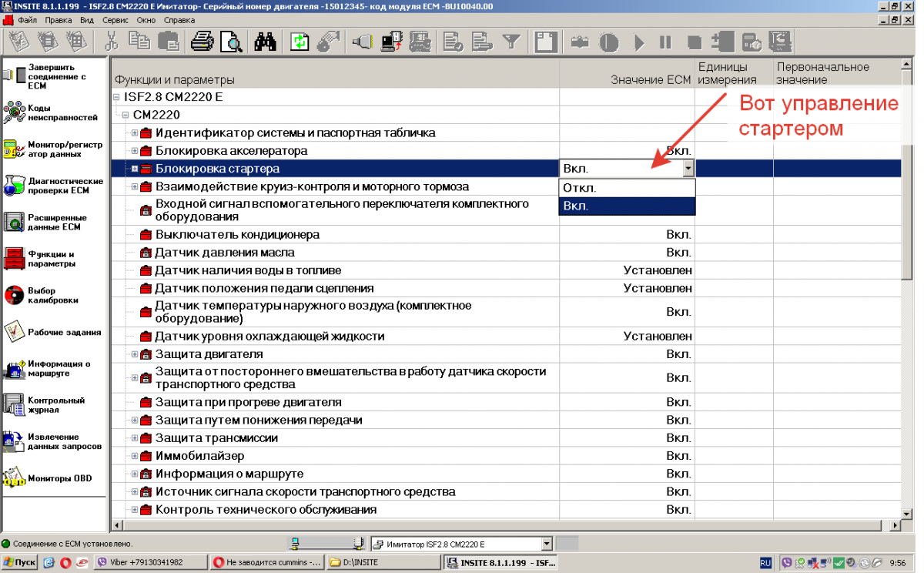
Task: Click the Stop square toolbar button
Action: click(x=695, y=42)
